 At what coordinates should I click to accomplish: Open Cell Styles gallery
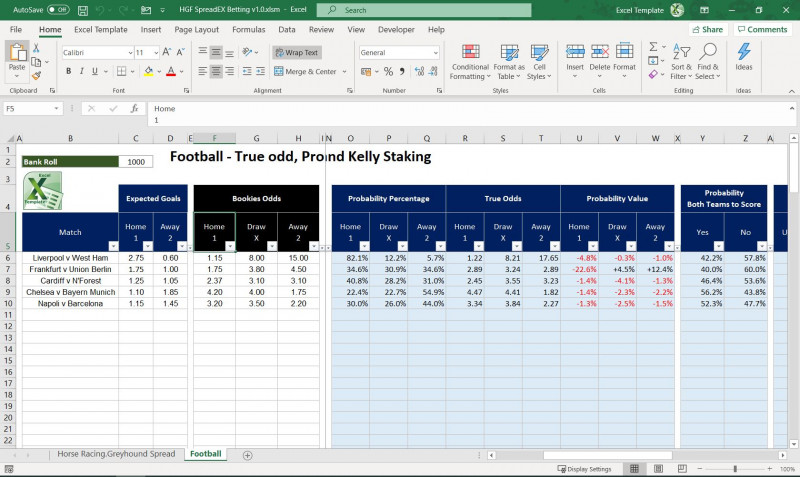click(x=539, y=62)
